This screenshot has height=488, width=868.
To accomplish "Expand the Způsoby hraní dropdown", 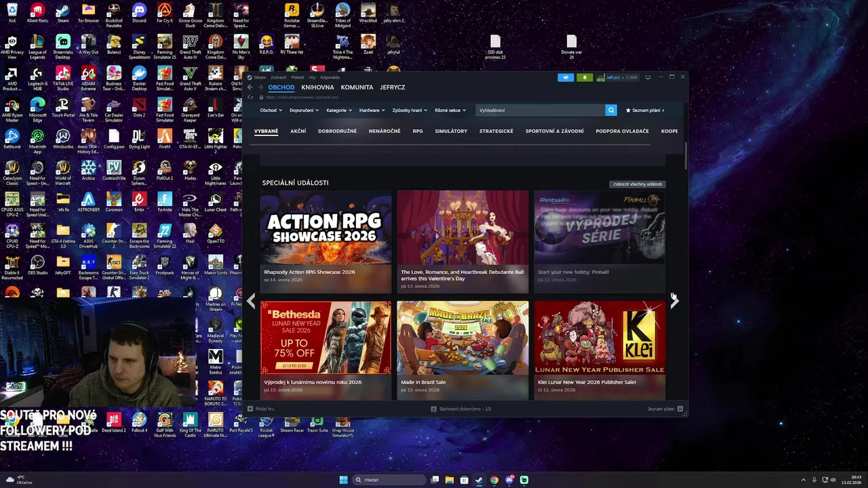I will pyautogui.click(x=409, y=110).
